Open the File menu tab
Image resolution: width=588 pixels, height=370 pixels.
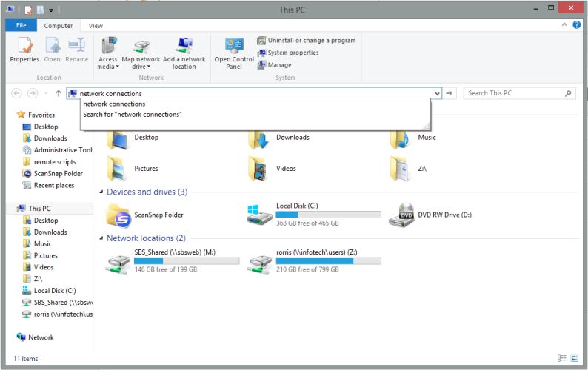pos(21,26)
